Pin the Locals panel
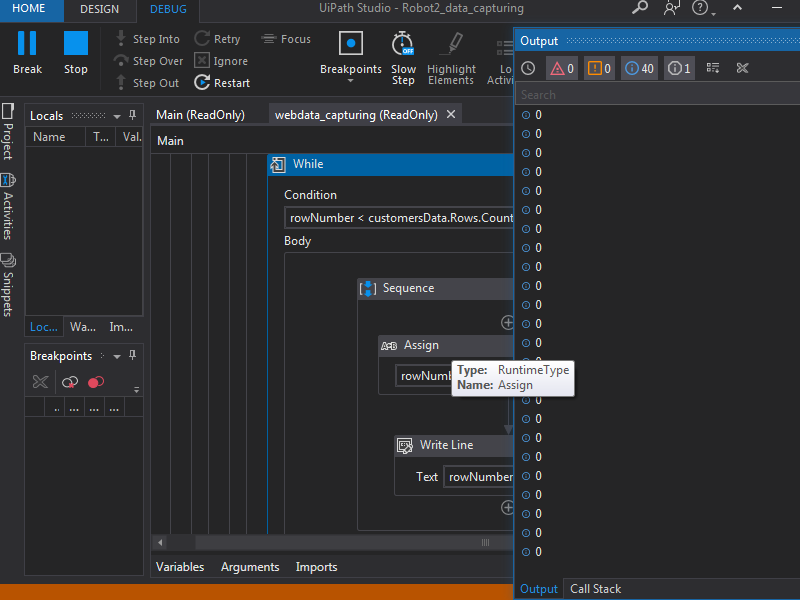The height and width of the screenshot is (600, 800). point(133,115)
